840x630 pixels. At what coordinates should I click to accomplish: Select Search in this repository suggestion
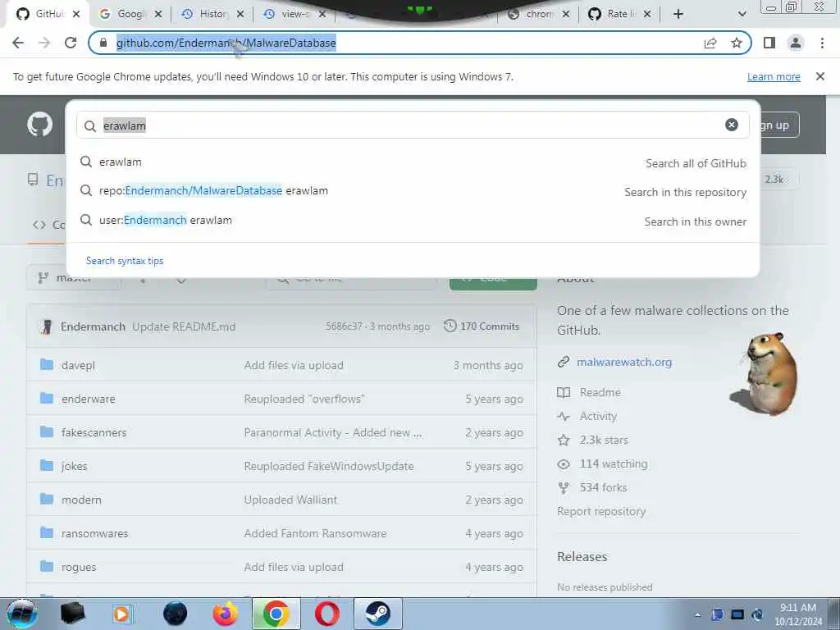pos(413,191)
